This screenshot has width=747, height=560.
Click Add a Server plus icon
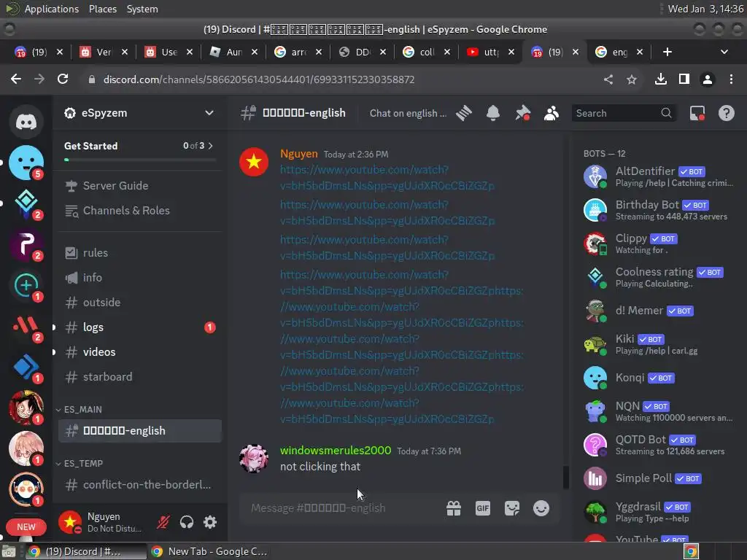(x=26, y=285)
